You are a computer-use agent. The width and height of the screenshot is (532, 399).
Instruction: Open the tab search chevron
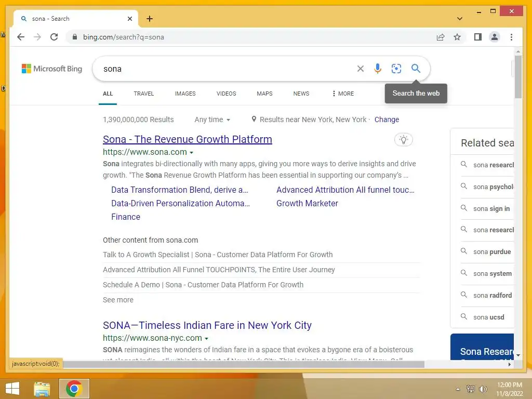[459, 19]
